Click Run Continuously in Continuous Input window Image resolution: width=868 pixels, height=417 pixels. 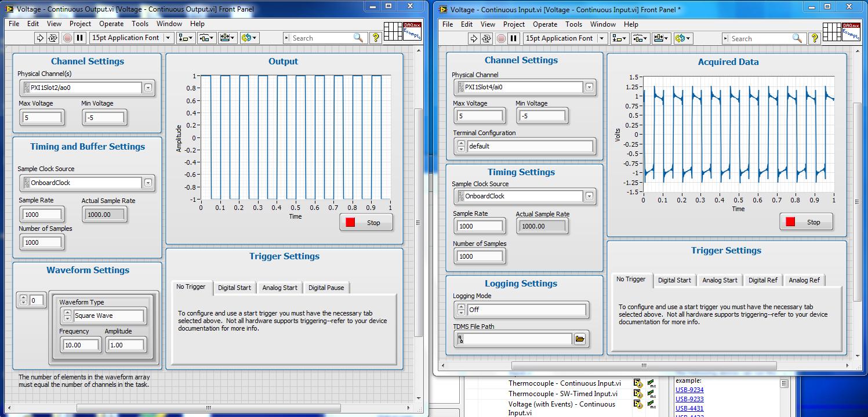point(487,38)
